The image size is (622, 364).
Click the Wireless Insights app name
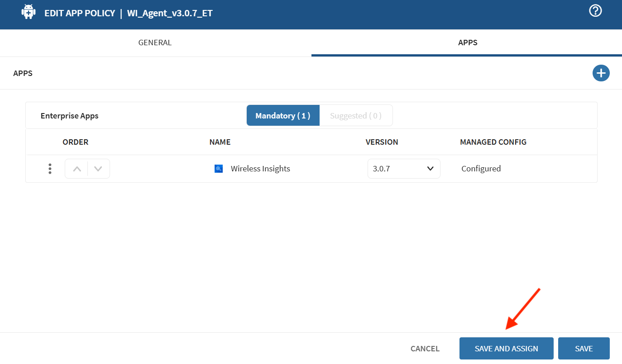tap(260, 169)
